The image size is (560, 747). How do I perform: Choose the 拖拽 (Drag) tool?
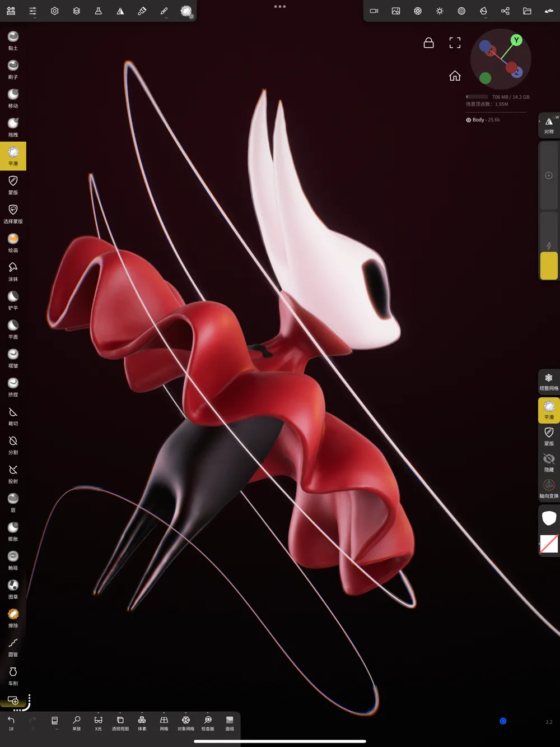pyautogui.click(x=13, y=127)
